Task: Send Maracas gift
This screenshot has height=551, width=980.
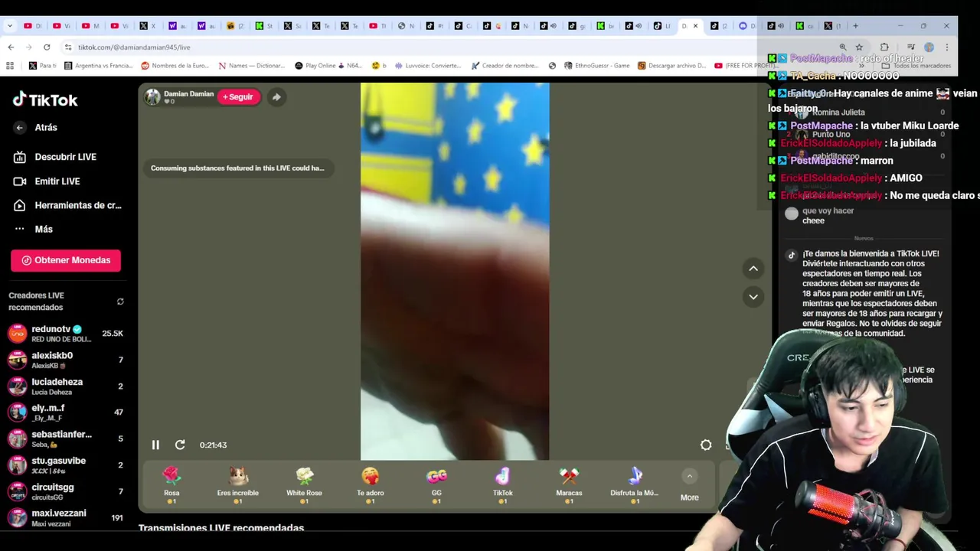Action: (x=569, y=484)
